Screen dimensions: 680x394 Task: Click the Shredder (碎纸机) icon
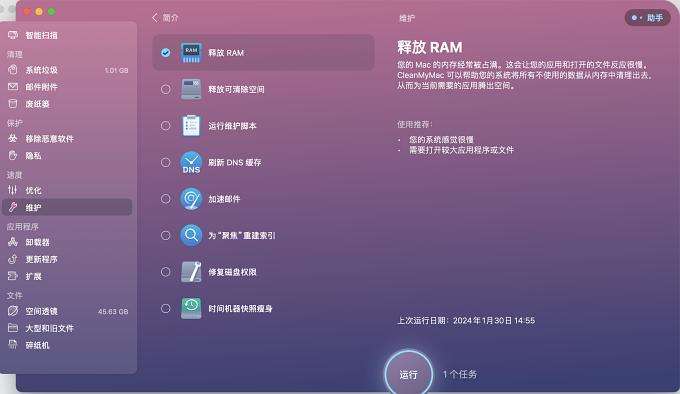(x=13, y=345)
